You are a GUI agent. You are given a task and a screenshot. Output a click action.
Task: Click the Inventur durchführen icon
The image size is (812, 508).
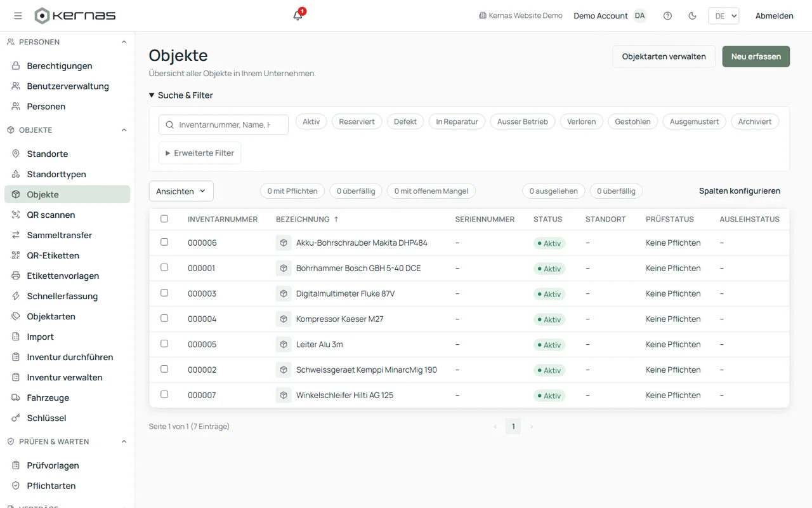click(x=16, y=358)
